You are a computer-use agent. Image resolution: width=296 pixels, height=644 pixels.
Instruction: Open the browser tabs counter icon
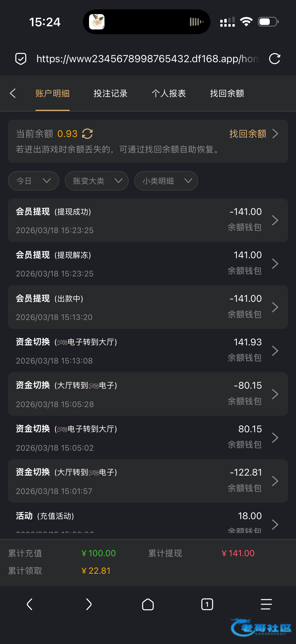(x=207, y=604)
